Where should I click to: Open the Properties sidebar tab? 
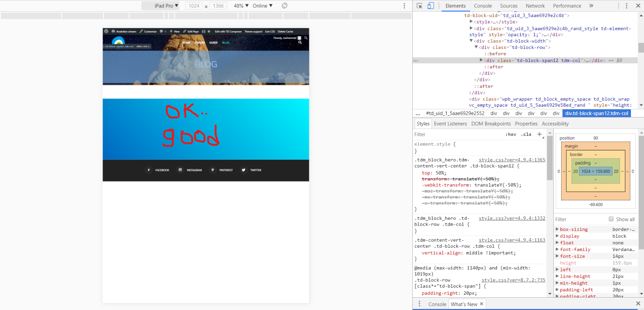(x=526, y=124)
